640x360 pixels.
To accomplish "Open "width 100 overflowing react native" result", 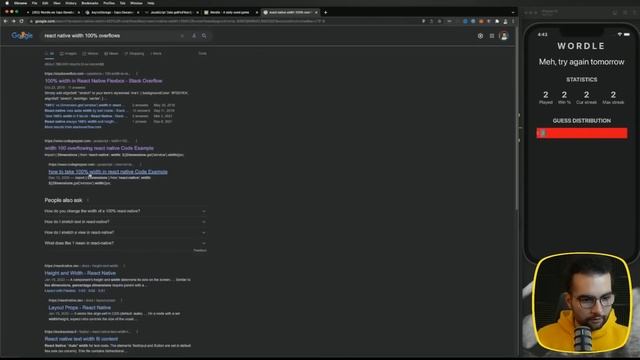I will (x=99, y=148).
